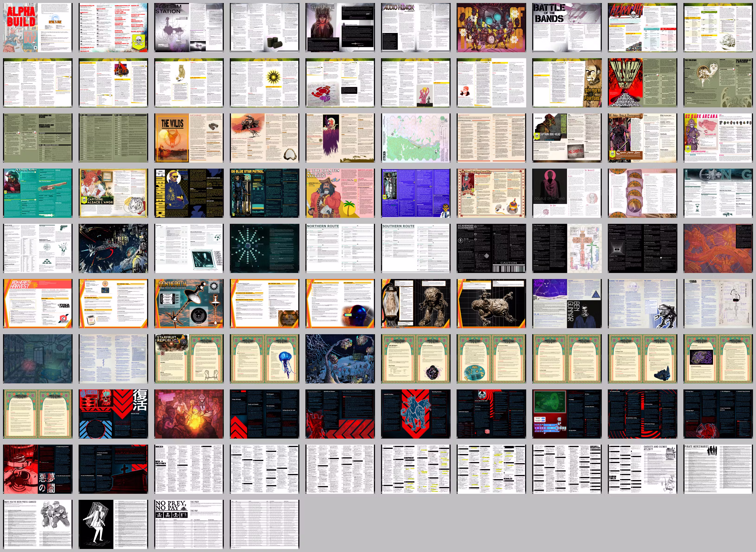
Task: Select the Soldier of Fortune spread
Action: pos(567,83)
